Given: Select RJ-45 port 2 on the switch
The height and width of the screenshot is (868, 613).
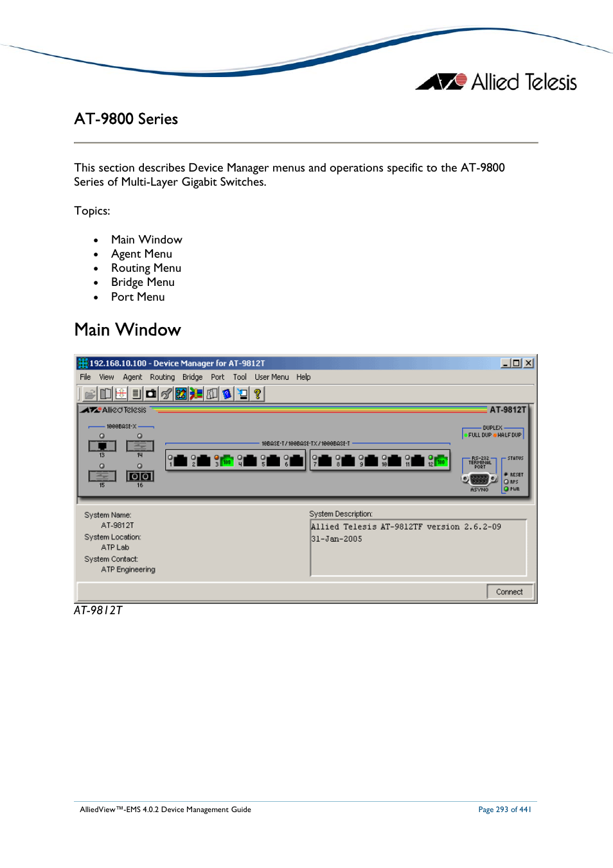Looking at the screenshot, I should 204,461.
